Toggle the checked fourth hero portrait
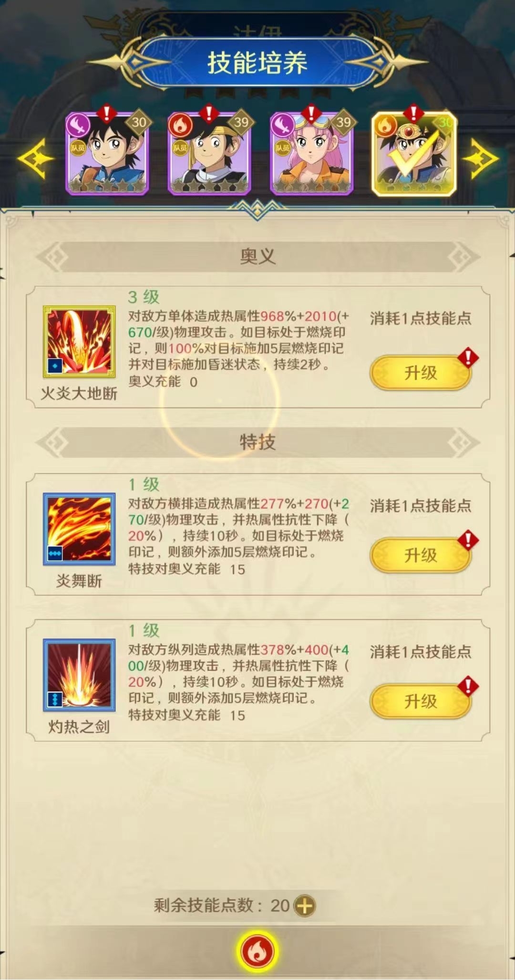This screenshot has width=515, height=980. [x=414, y=154]
